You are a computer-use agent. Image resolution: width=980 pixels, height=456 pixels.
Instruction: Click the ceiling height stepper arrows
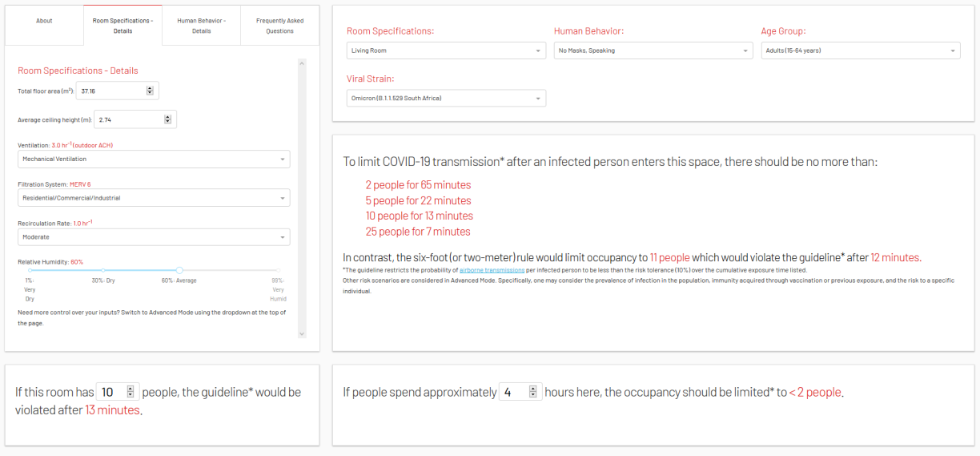click(167, 119)
